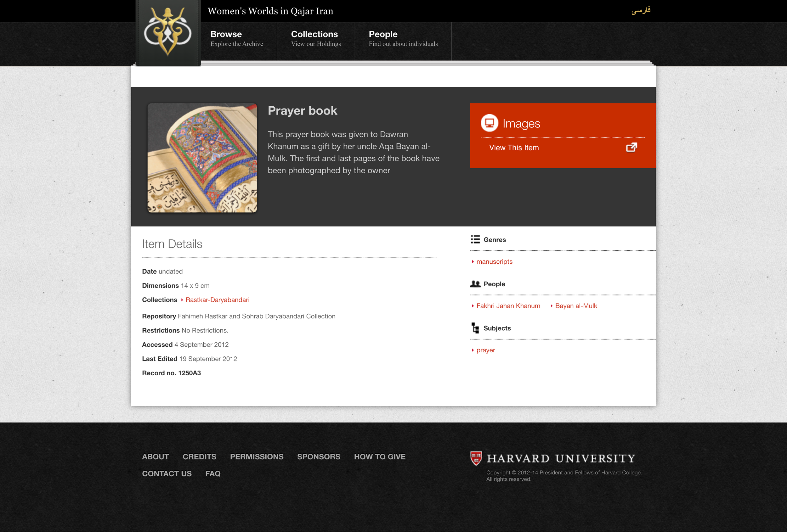Click View This Item link
Viewport: 787px width, 532px height.
pos(514,148)
